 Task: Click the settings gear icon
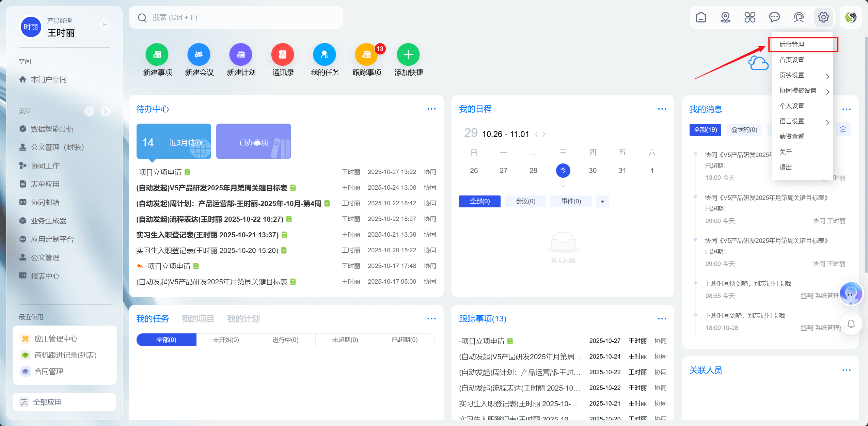(x=823, y=17)
